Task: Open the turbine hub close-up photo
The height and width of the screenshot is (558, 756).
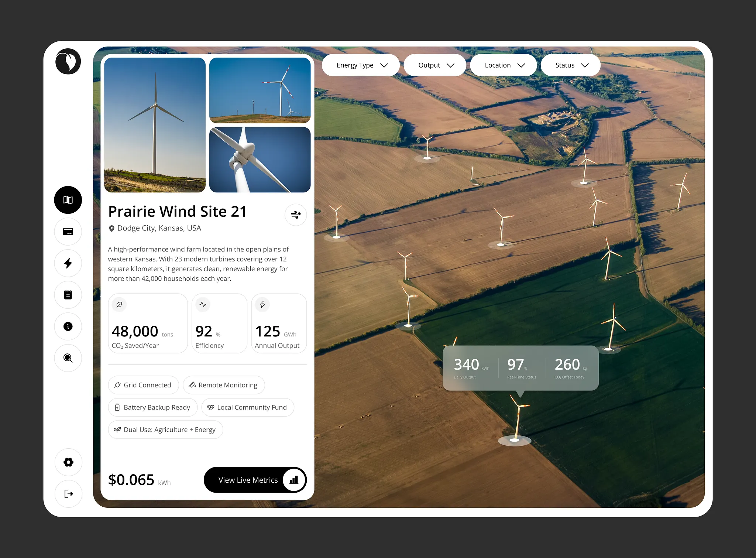Action: (x=260, y=160)
